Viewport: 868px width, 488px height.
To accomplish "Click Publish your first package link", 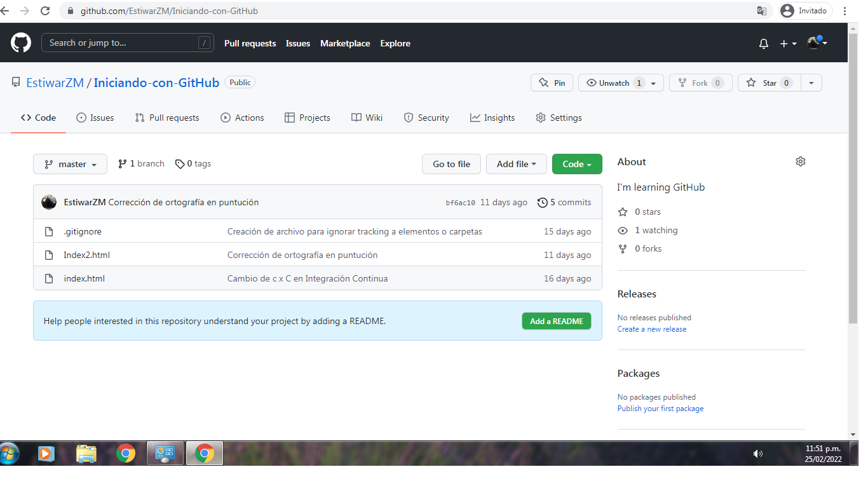I will point(660,409).
